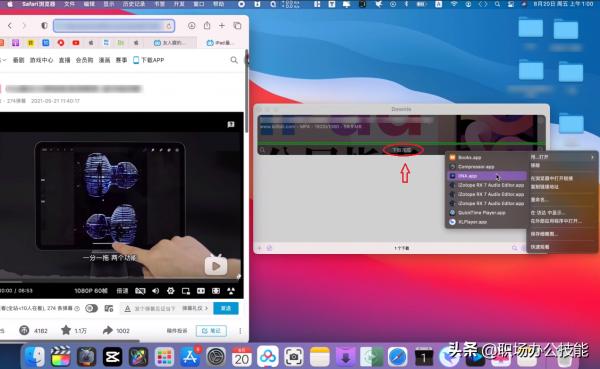This screenshot has width=600, height=369.
Task: Open danmaku settings icon
Action: pyautogui.click(x=109, y=308)
